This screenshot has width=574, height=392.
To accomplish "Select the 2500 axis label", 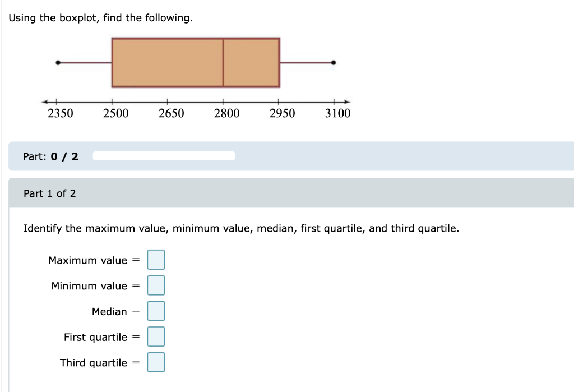I will coord(115,113).
